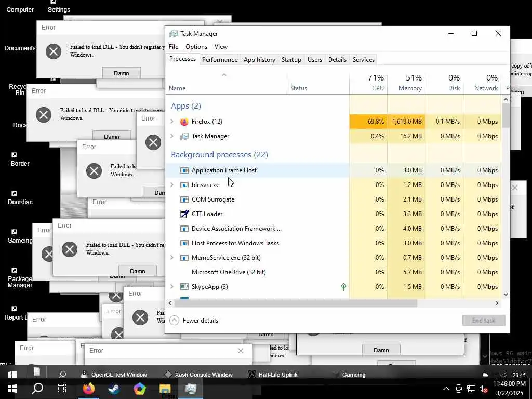Screen dimensions: 532x399
Task: Select the Device Association Framework icon
Action: tap(184, 229)
